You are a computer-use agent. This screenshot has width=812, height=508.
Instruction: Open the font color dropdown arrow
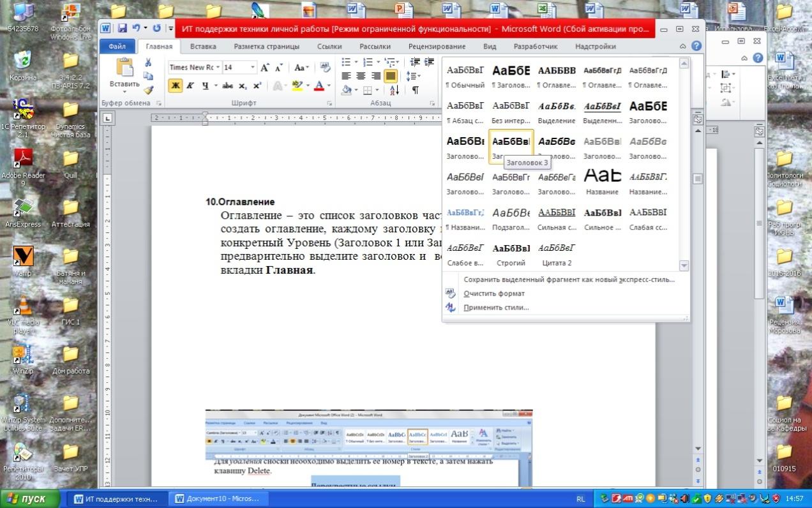[329, 86]
